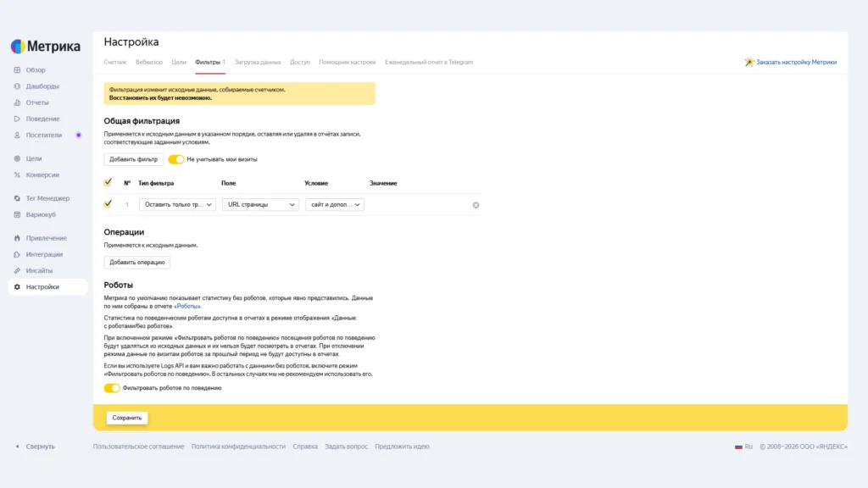Open the Отчеты sidebar icon
This screenshot has width=868, height=488.
[x=17, y=103]
